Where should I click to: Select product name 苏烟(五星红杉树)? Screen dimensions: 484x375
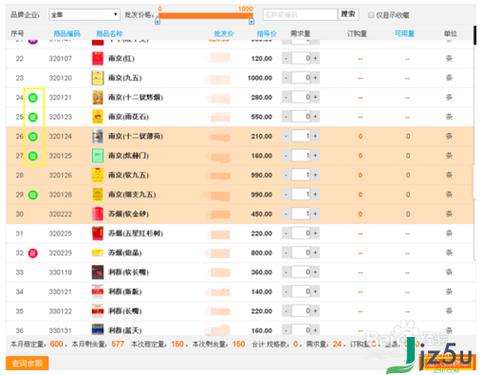pyautogui.click(x=135, y=233)
